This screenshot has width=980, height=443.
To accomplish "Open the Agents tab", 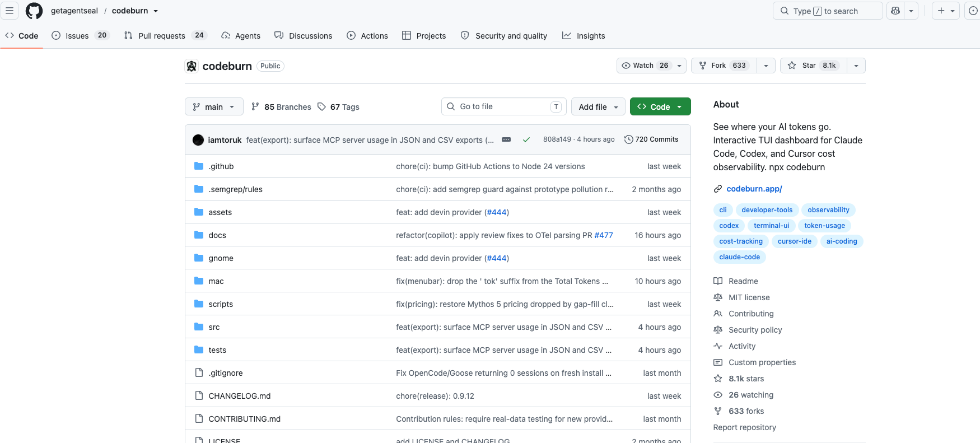I will (x=241, y=35).
